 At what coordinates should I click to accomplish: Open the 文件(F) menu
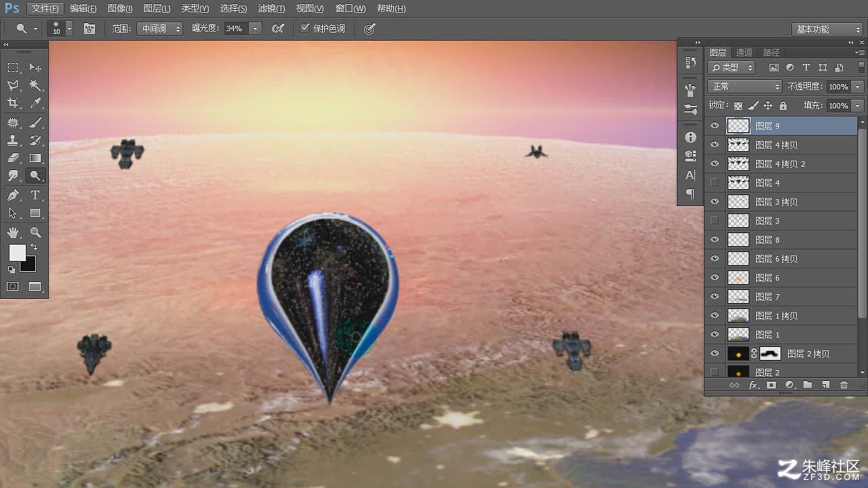pos(45,9)
